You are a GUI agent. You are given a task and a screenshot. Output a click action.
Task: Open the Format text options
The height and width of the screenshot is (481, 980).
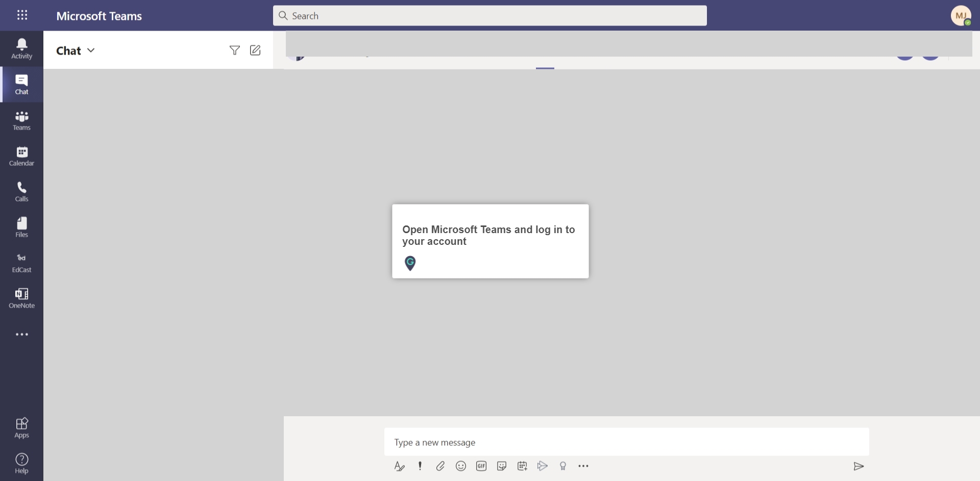[399, 466]
